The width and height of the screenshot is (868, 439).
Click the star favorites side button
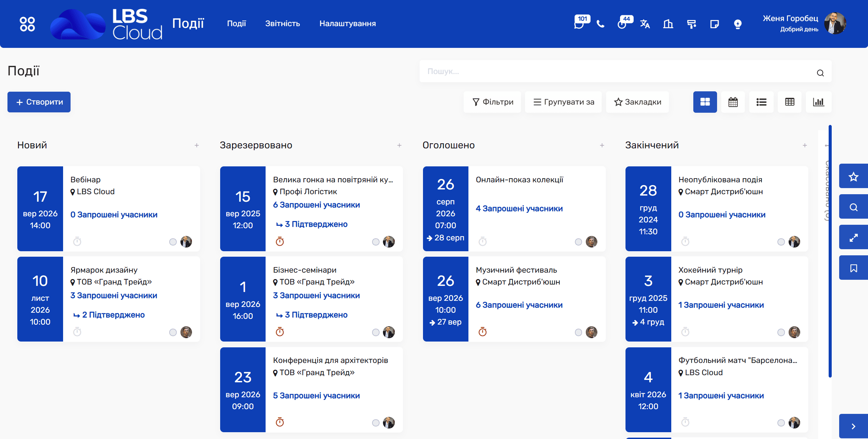[853, 177]
